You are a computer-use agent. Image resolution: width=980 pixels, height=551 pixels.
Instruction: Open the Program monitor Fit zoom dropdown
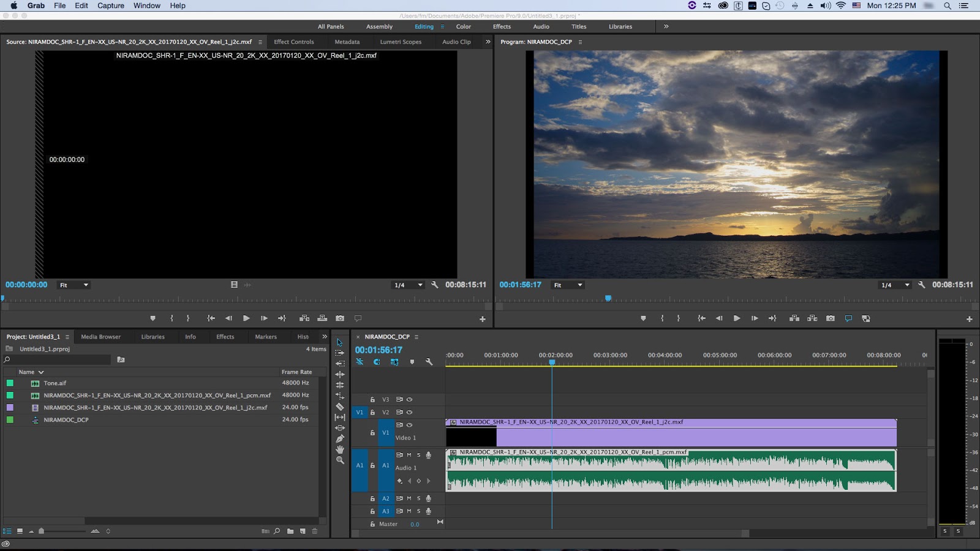click(568, 285)
